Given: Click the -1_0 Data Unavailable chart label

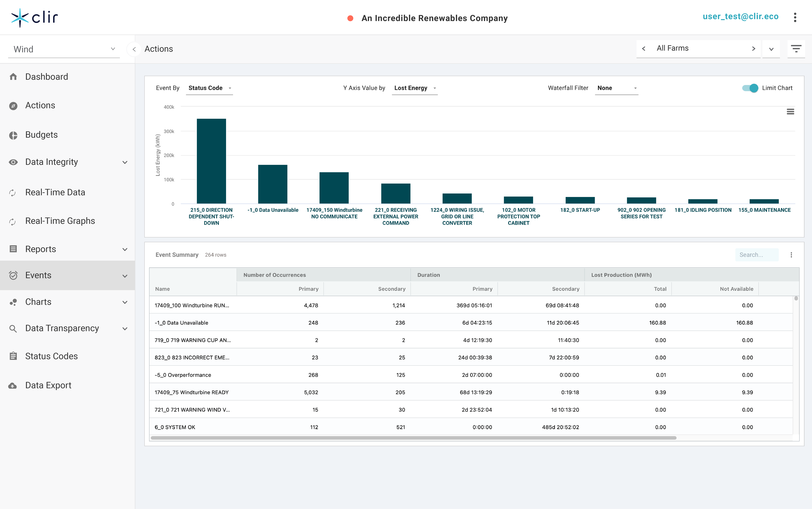Looking at the screenshot, I should pyautogui.click(x=273, y=210).
